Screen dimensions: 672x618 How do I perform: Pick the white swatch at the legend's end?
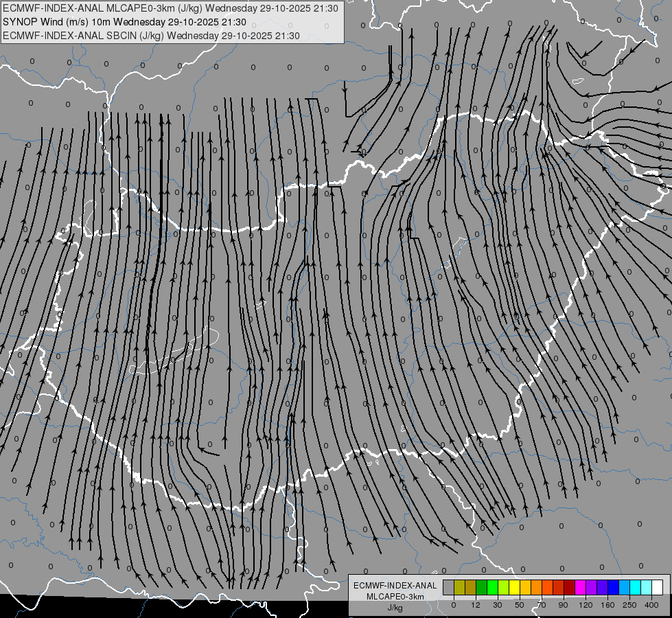658,587
